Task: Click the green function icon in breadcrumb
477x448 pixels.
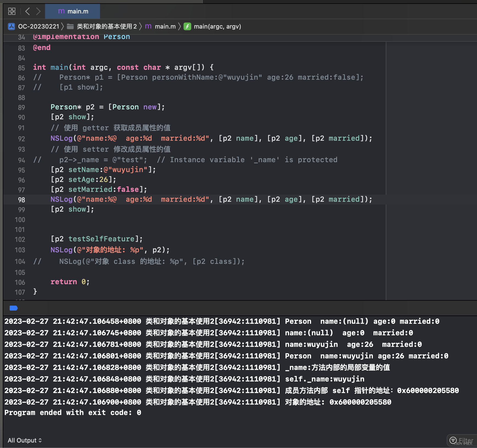Action: (x=187, y=26)
